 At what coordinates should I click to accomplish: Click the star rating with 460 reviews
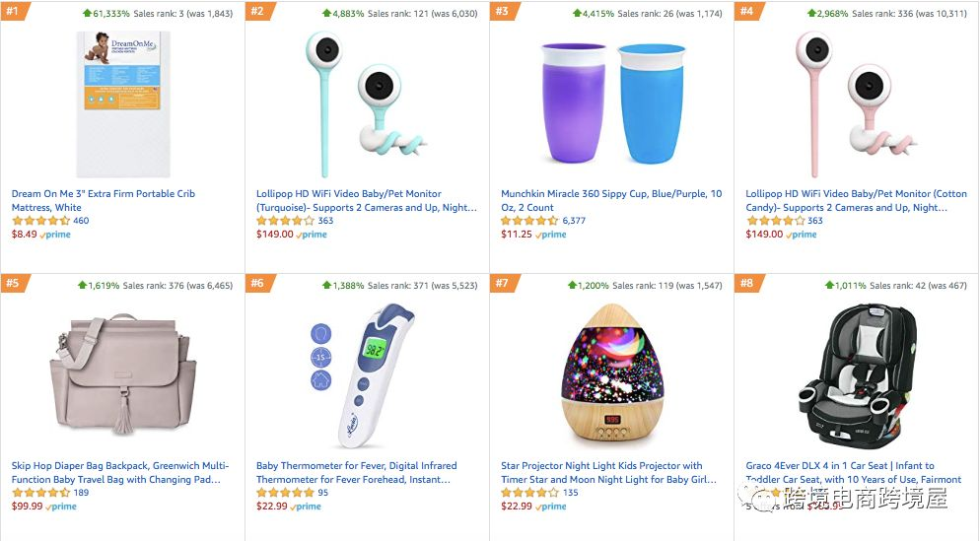[40, 221]
